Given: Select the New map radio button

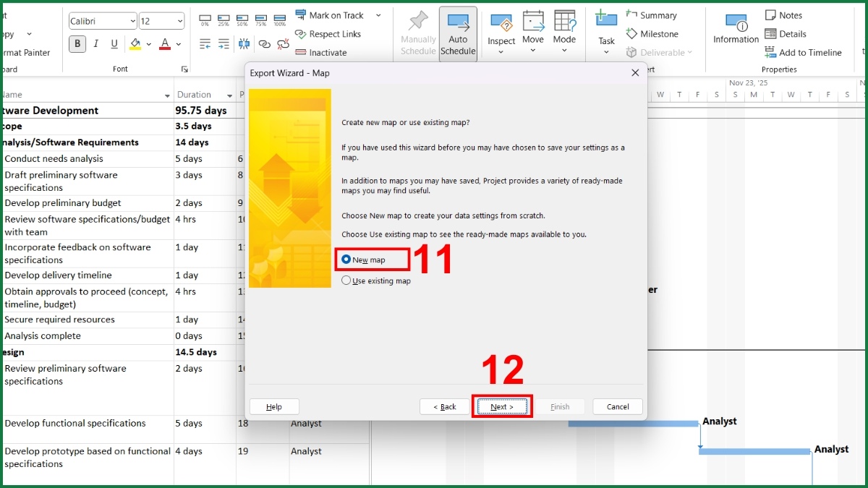Looking at the screenshot, I should pos(347,258).
